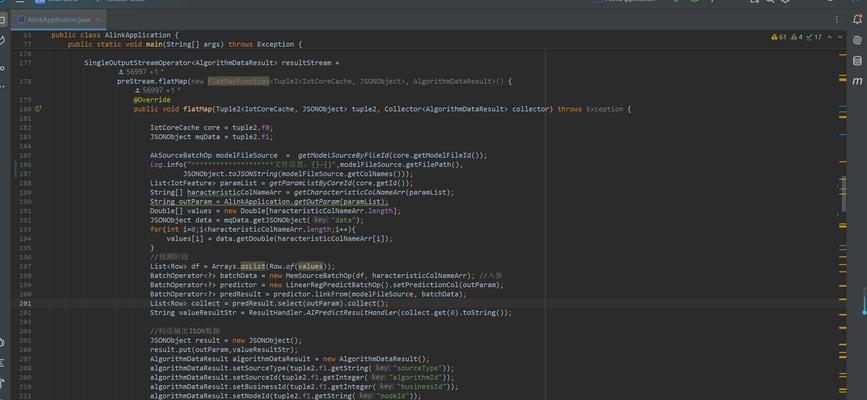Click sticky line public class AlinkApplication
Viewport: 867px width, 400px height.
114,35
